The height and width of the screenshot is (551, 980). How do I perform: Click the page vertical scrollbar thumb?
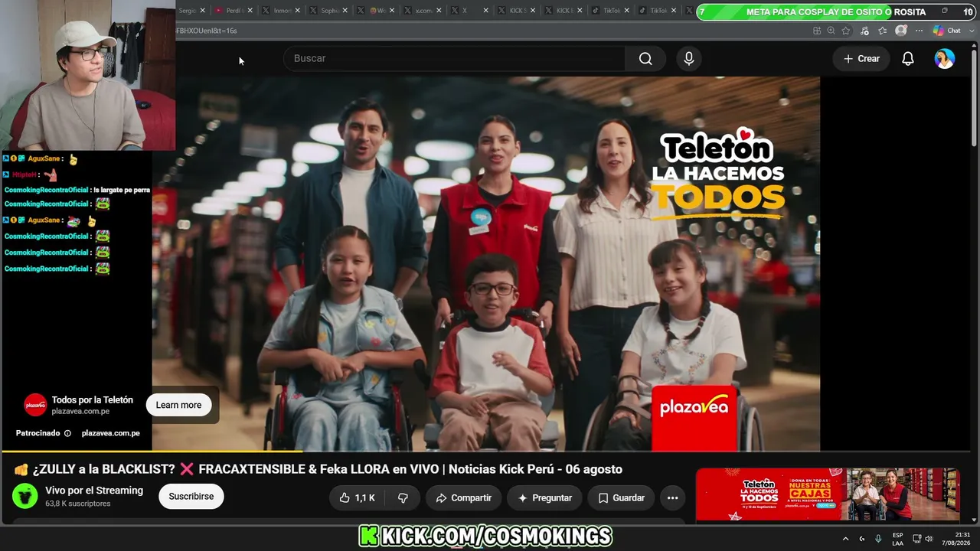(x=974, y=98)
